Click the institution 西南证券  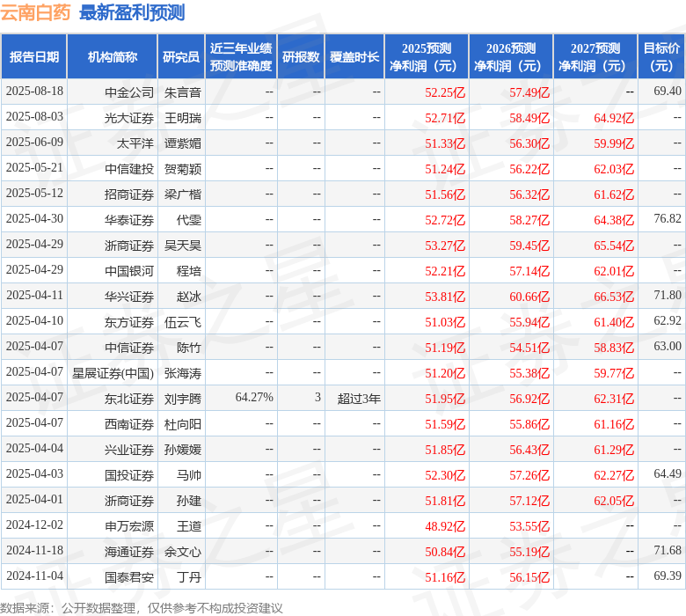pos(129,424)
